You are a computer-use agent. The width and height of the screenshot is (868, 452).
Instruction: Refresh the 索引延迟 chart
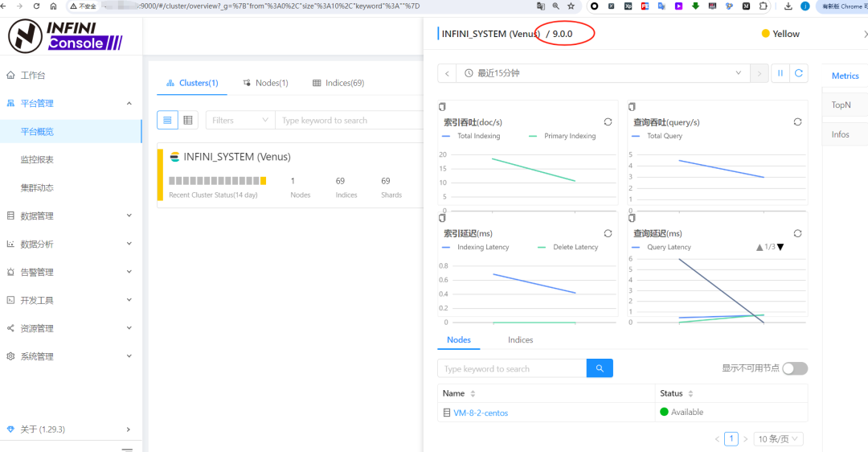click(608, 233)
